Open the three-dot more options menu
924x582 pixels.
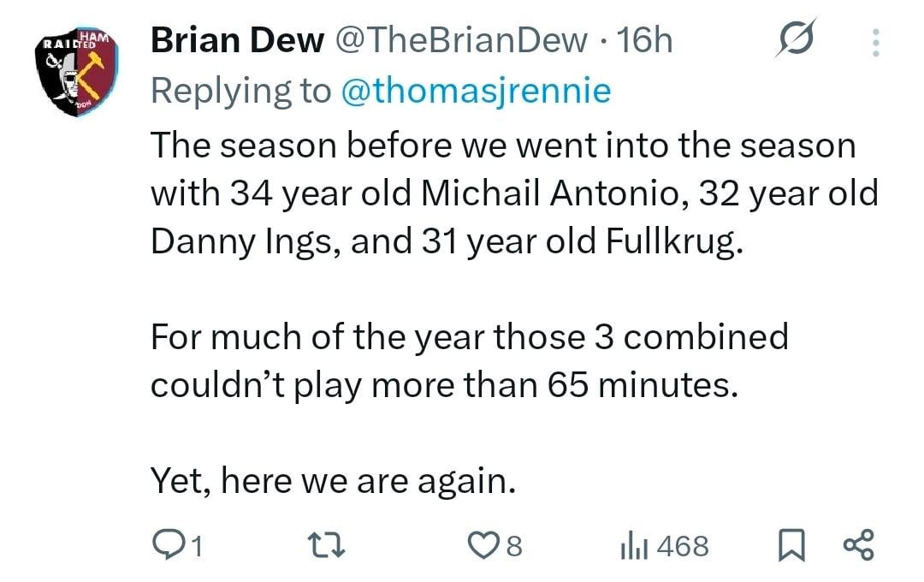tap(874, 40)
